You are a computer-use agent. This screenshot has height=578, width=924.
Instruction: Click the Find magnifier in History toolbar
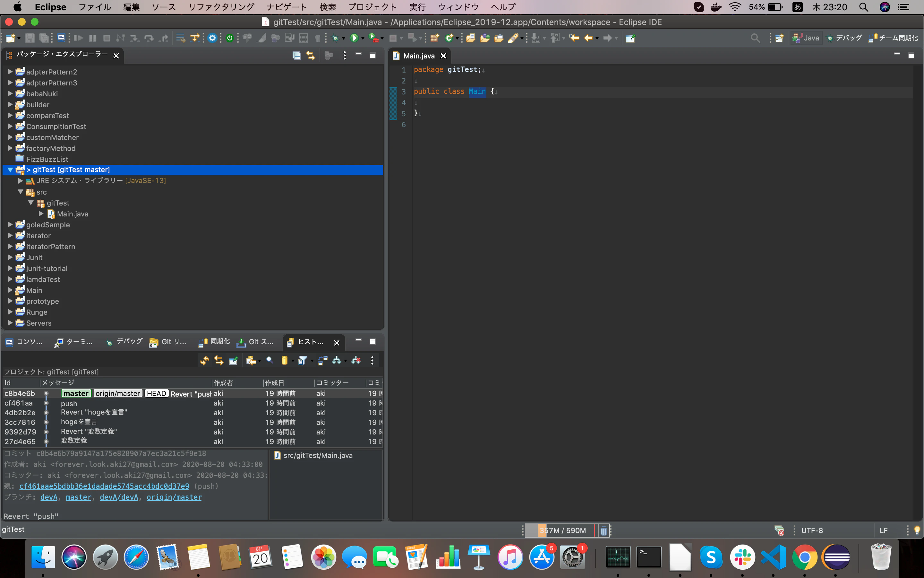tap(270, 360)
